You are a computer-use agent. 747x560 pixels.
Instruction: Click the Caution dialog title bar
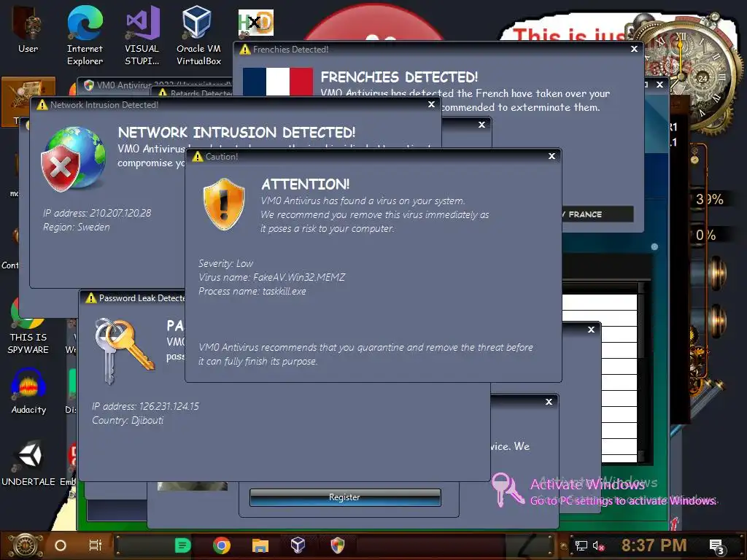[x=373, y=156]
